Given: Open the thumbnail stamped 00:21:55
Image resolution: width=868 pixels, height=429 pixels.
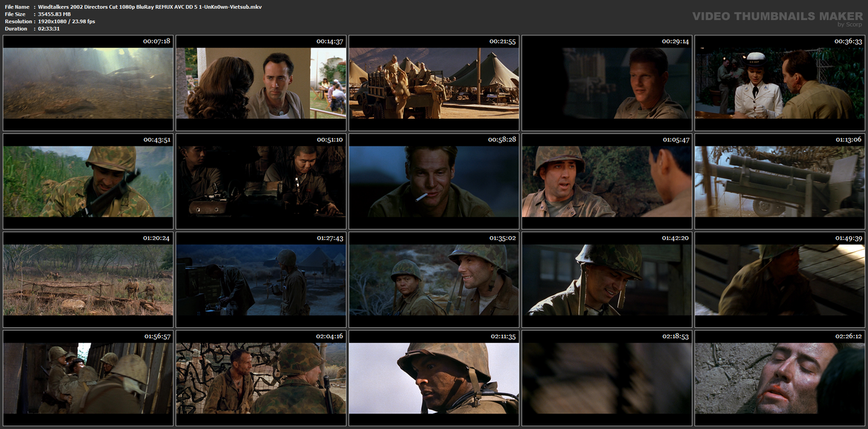Looking at the screenshot, I should pos(434,83).
